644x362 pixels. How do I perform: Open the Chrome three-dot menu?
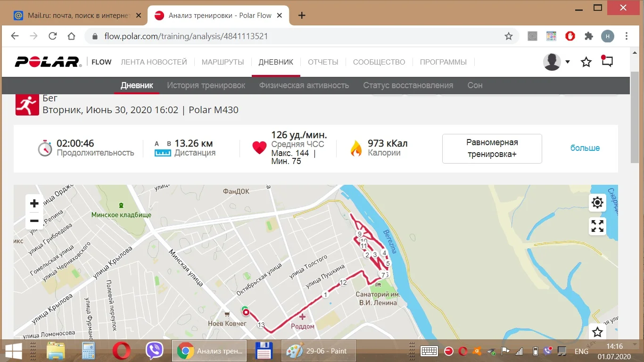[x=627, y=36]
